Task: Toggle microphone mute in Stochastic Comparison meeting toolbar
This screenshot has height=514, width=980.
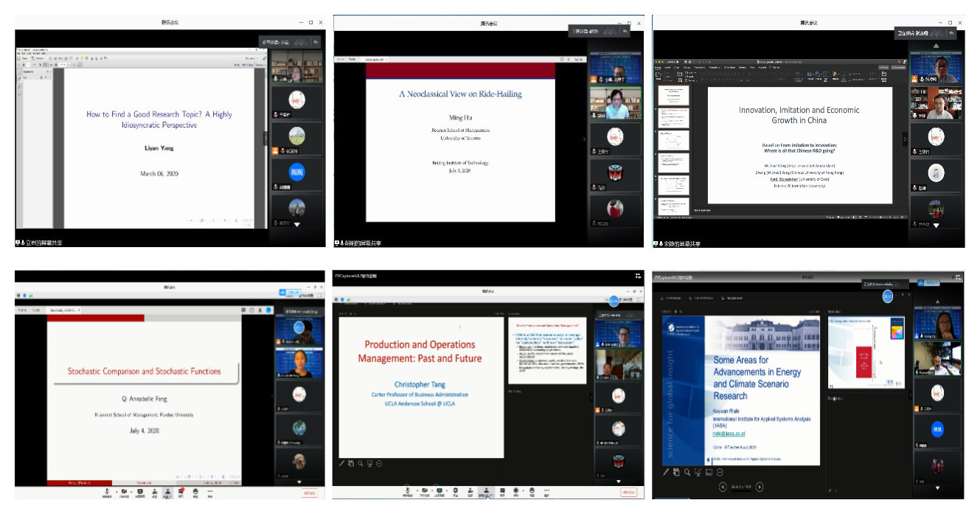Action: [108, 490]
